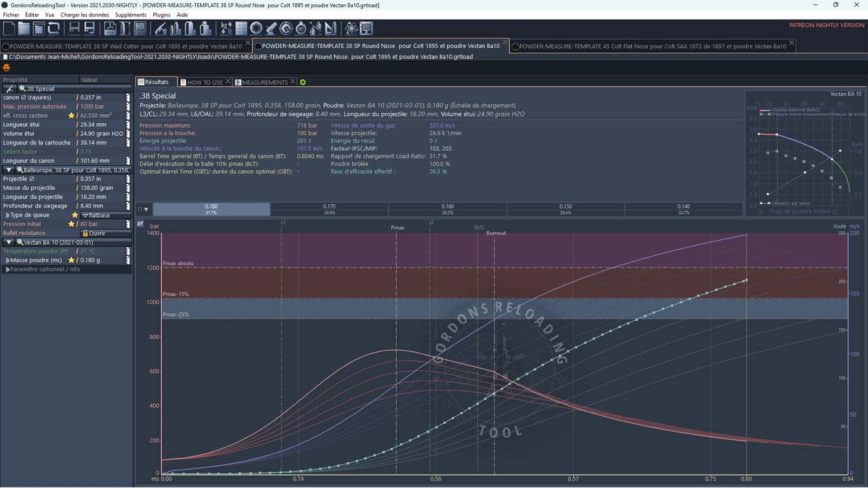Screen dimensions: 868x488
Task: Save load file as a copy
Action: 90,28
